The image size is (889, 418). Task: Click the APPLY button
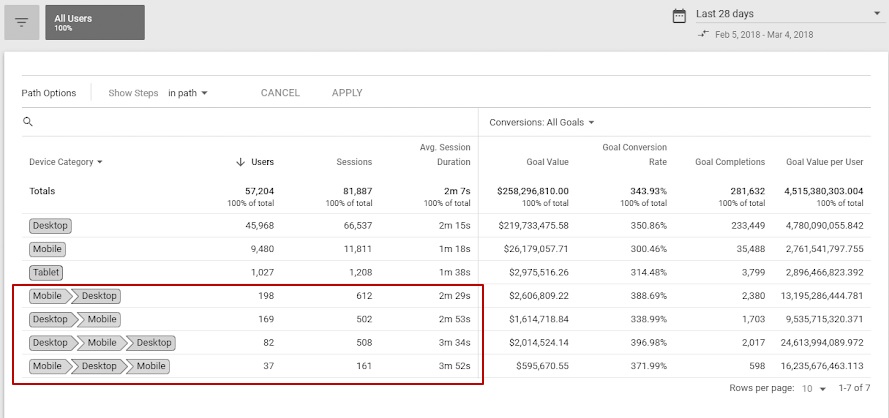pyautogui.click(x=347, y=93)
